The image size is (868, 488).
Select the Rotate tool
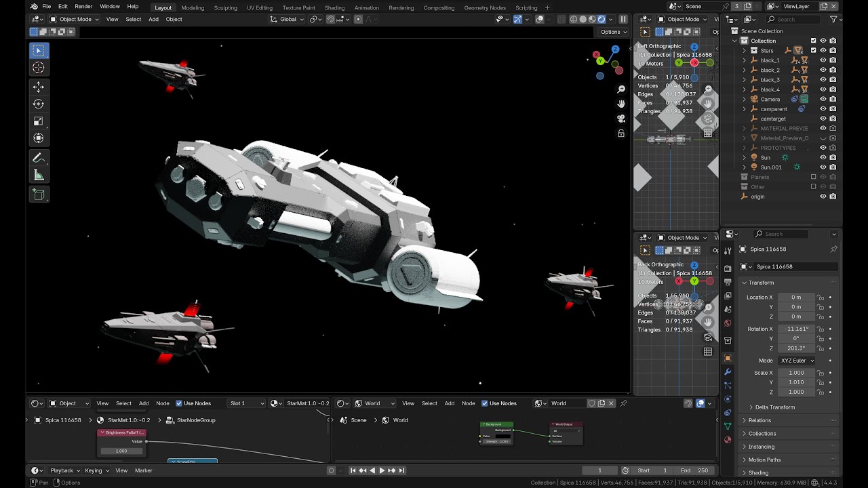(39, 104)
